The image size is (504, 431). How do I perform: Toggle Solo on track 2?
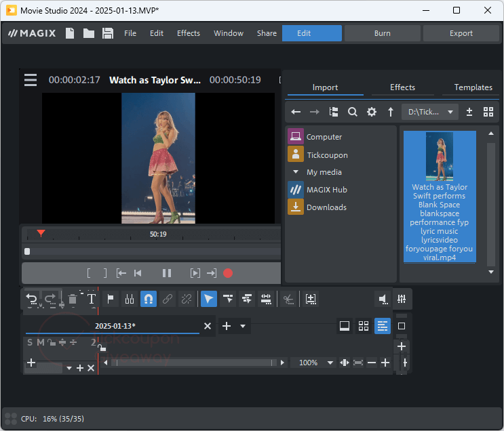[x=30, y=342]
